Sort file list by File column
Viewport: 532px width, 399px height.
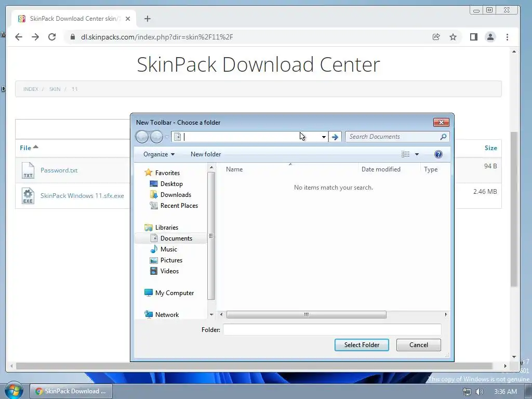(29, 148)
